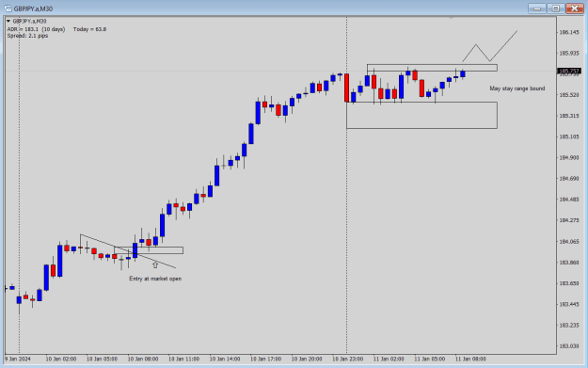Click the GBPJPY.a,M30 symbol label in chart
This screenshot has width=588, height=368.
[x=29, y=22]
